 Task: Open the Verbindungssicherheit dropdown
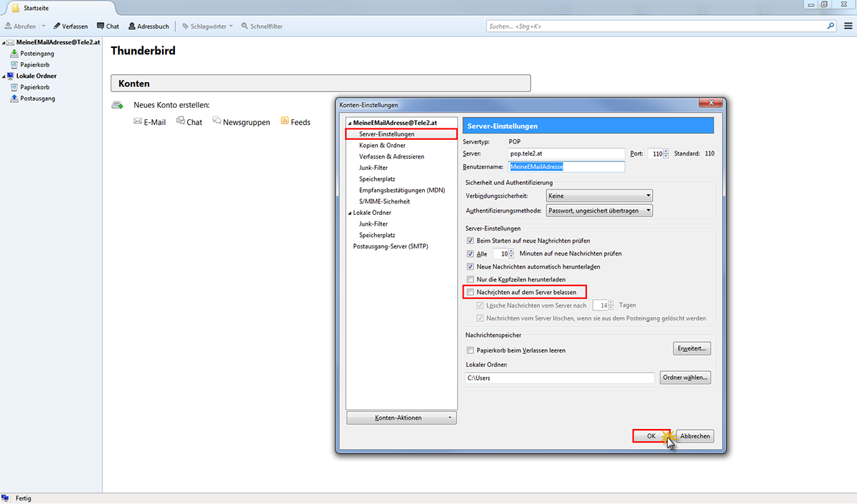tap(598, 196)
